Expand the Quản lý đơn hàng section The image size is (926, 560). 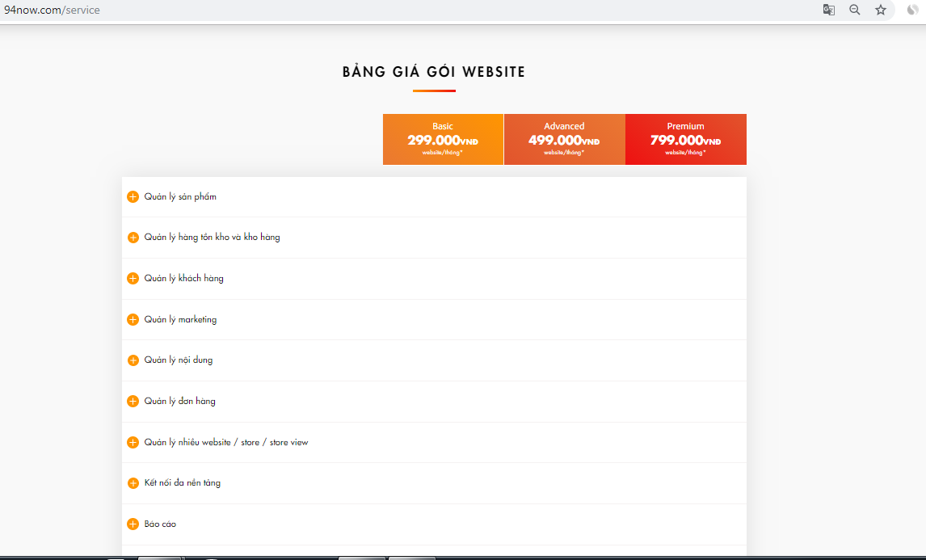coord(179,402)
